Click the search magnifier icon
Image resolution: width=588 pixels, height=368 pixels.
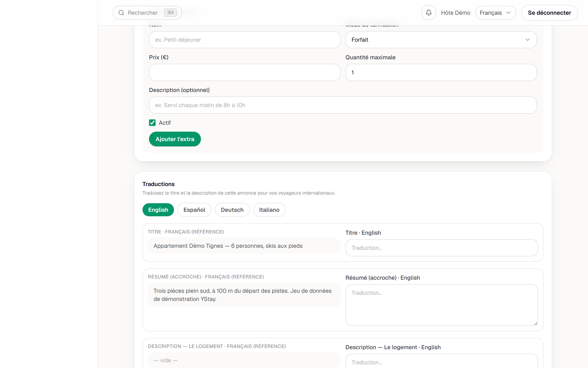(121, 13)
